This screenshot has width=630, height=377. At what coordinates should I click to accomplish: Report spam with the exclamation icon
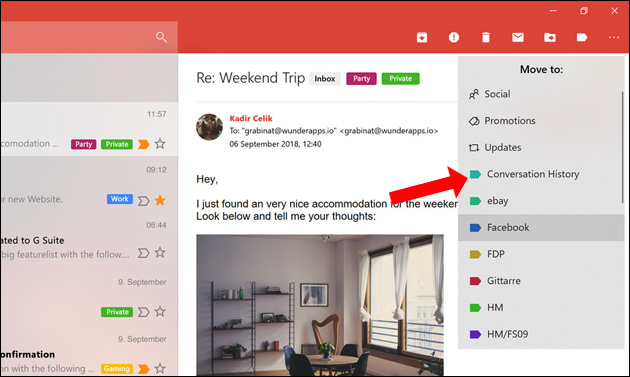click(454, 37)
